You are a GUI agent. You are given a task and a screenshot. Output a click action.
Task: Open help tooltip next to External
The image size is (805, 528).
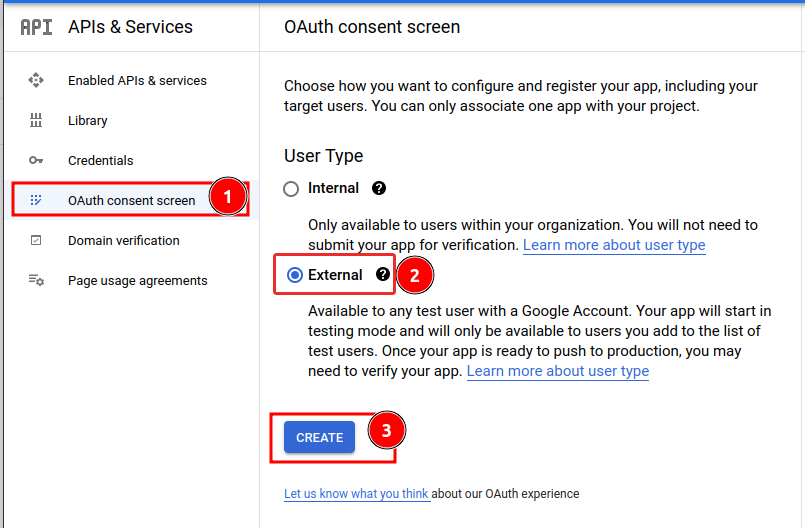[382, 274]
